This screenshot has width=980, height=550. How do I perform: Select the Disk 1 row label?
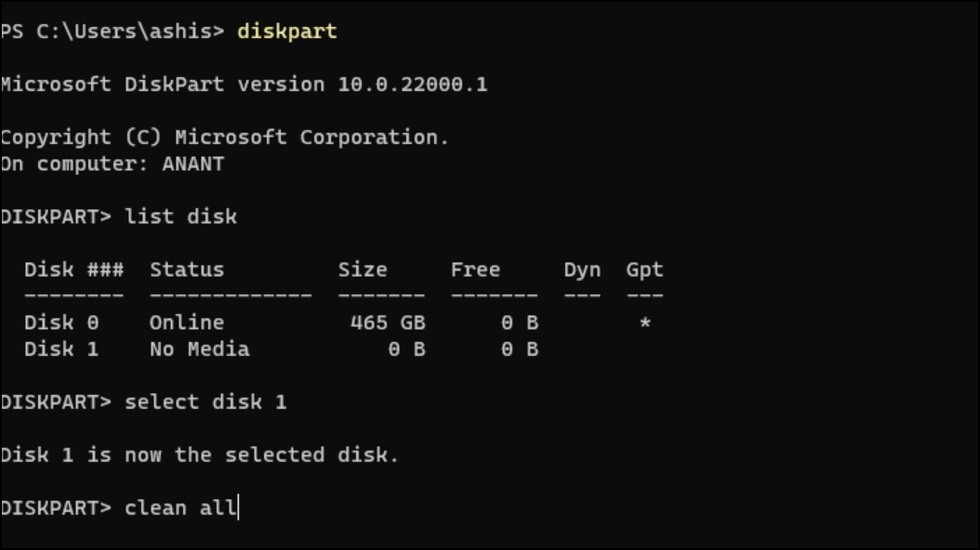click(61, 348)
